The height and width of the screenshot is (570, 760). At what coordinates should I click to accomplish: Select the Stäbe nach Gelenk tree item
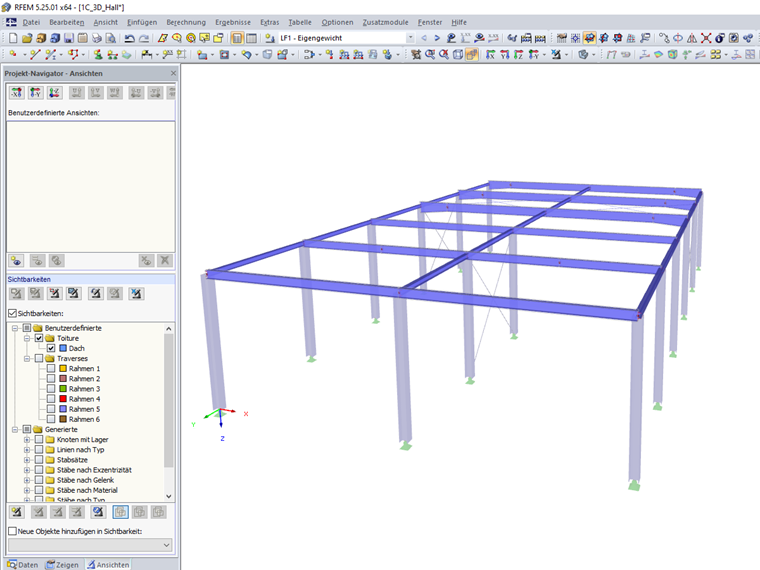click(85, 480)
